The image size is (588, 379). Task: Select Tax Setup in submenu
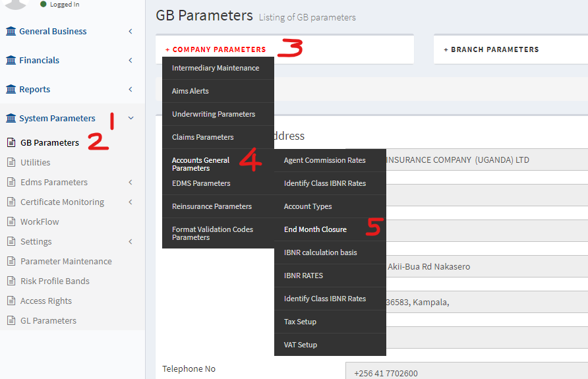[300, 322]
